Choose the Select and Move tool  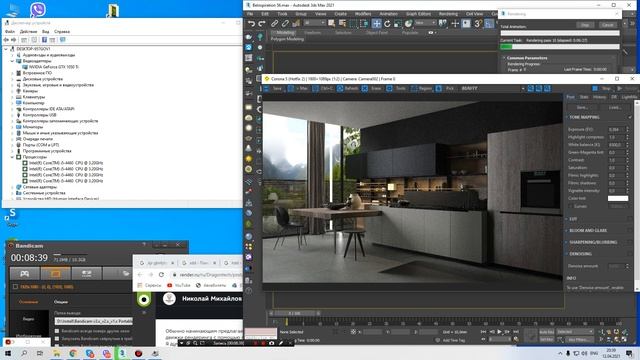click(376, 24)
